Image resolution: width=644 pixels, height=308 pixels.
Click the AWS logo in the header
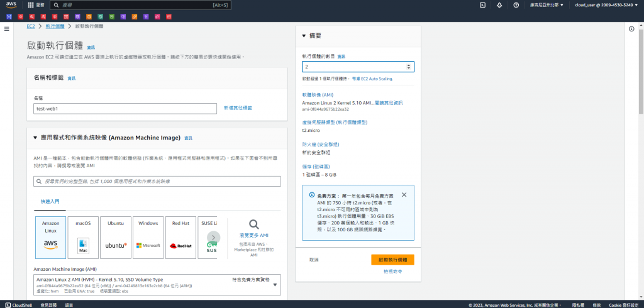tap(11, 5)
